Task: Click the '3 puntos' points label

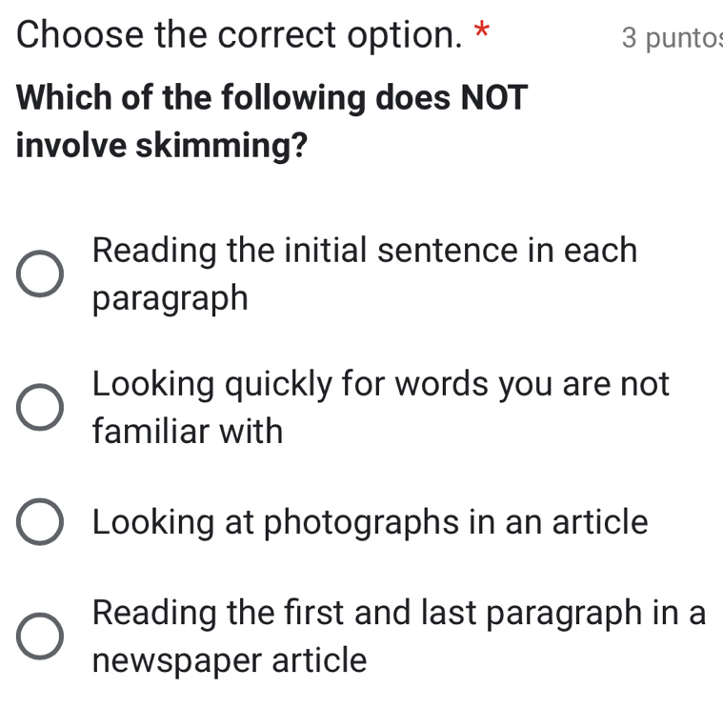Action: click(x=671, y=37)
